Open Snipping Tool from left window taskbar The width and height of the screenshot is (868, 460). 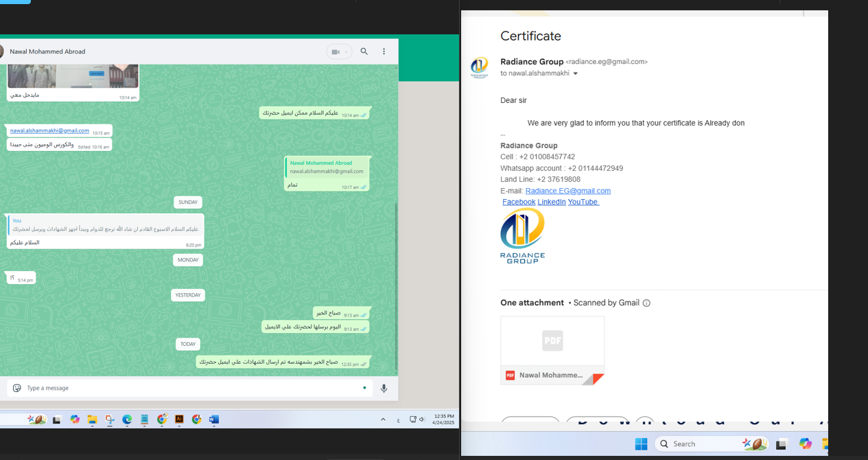[x=110, y=419]
